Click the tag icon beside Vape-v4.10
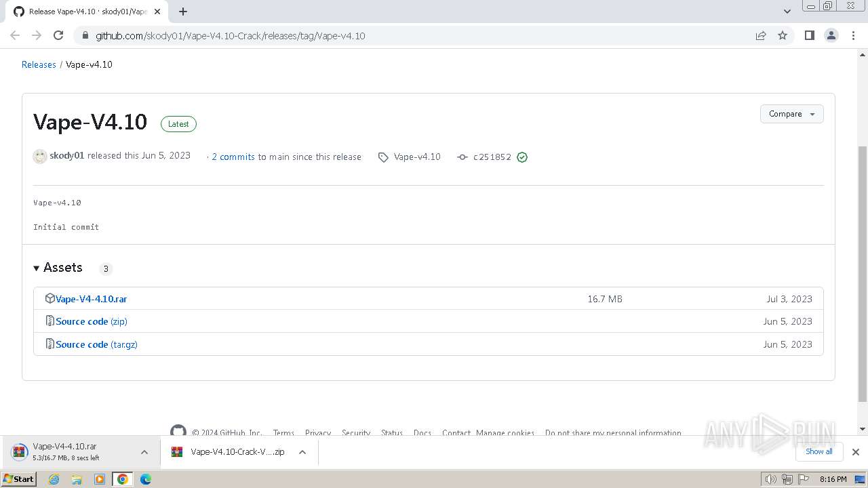This screenshot has height=488, width=868. point(383,157)
